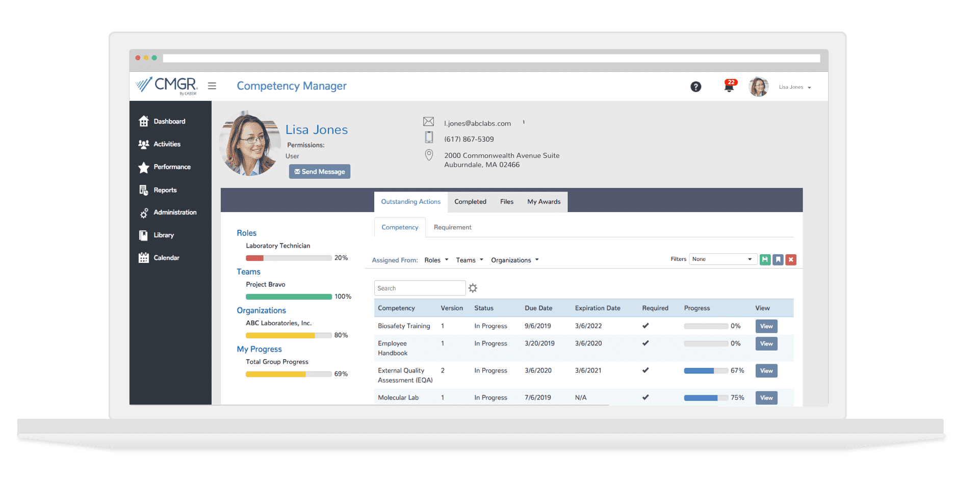Toggle the Required checkmark for Biosafety Training
980x482 pixels.
pos(646,326)
